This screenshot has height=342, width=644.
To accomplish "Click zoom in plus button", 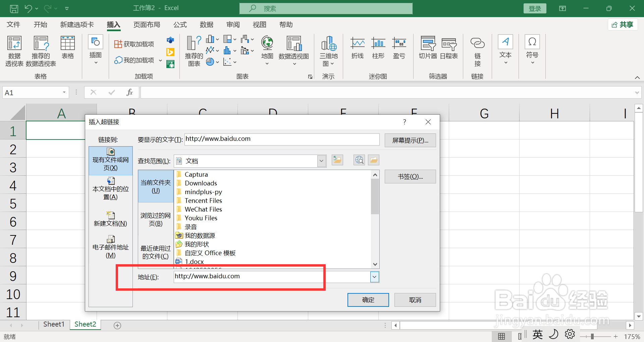I will click(616, 336).
